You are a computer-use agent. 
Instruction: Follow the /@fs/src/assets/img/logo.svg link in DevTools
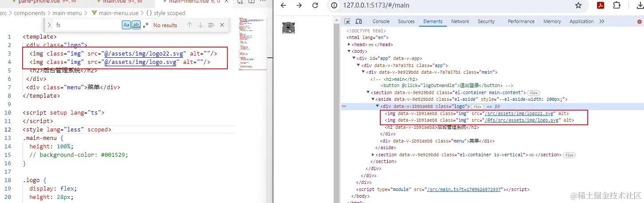click(x=523, y=120)
